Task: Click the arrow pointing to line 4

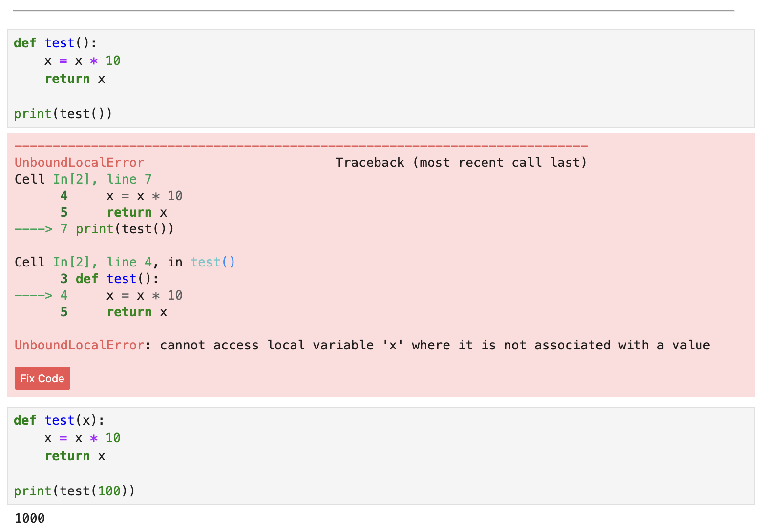Action: tap(34, 295)
